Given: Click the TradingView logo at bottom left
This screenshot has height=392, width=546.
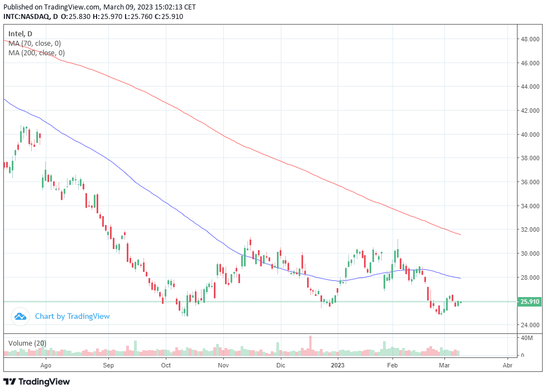Looking at the screenshot, I should point(36,381).
